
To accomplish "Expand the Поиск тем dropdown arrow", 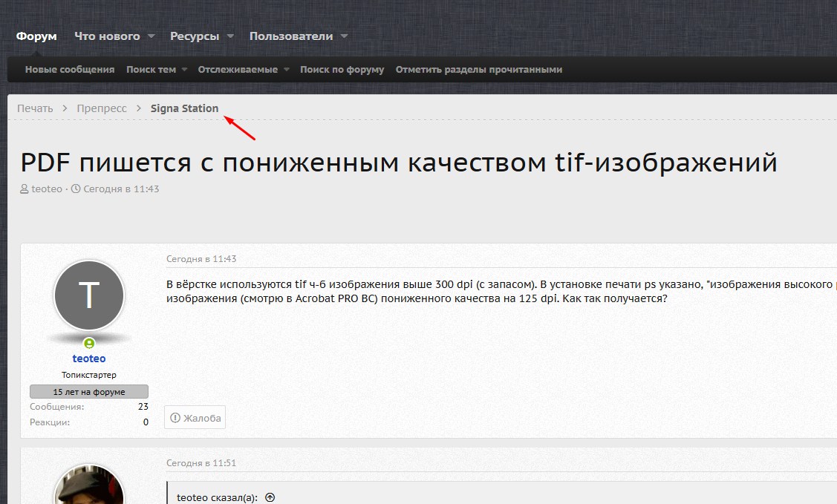I will 185,69.
